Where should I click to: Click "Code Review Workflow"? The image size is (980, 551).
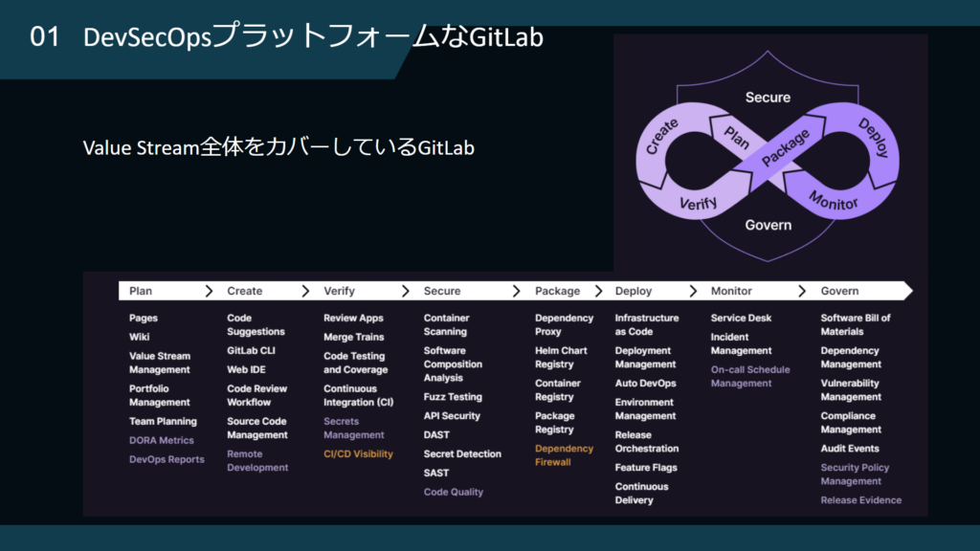click(x=256, y=395)
